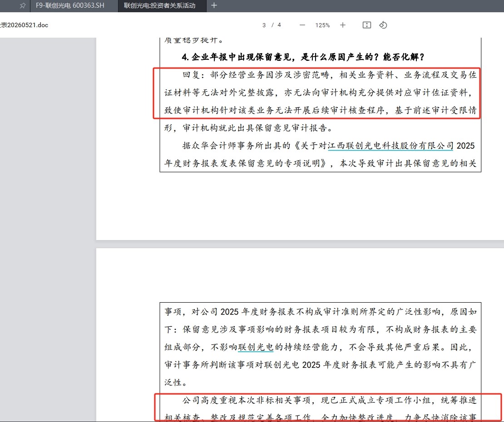This screenshot has width=504, height=422.
Task: Click the page number field showing 3
Action: coord(264,25)
